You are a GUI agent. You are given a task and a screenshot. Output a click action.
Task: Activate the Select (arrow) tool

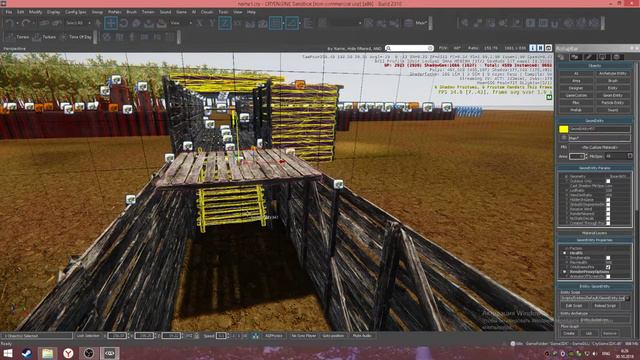point(98,23)
